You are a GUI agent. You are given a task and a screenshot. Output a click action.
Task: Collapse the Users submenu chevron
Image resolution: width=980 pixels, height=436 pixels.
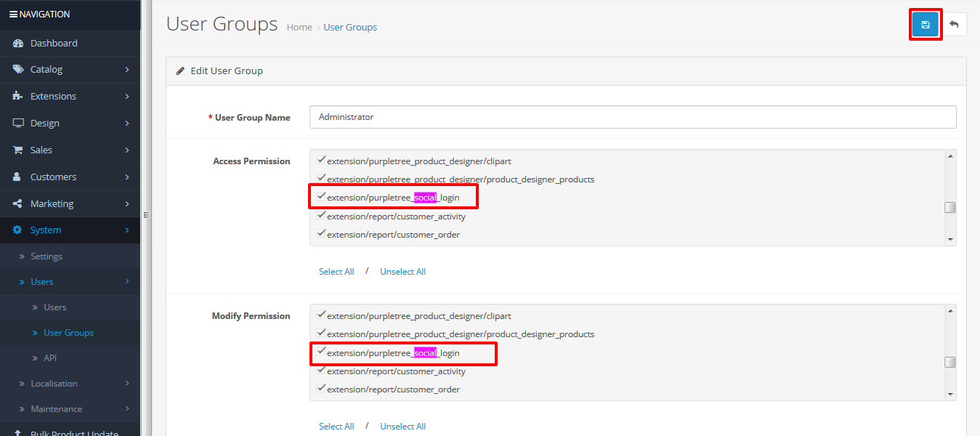[x=127, y=281]
